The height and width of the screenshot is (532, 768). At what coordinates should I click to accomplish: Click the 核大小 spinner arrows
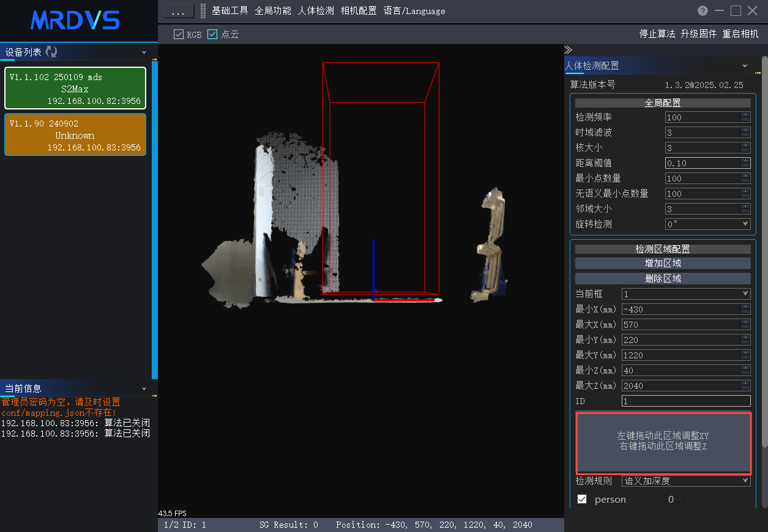pyautogui.click(x=745, y=148)
